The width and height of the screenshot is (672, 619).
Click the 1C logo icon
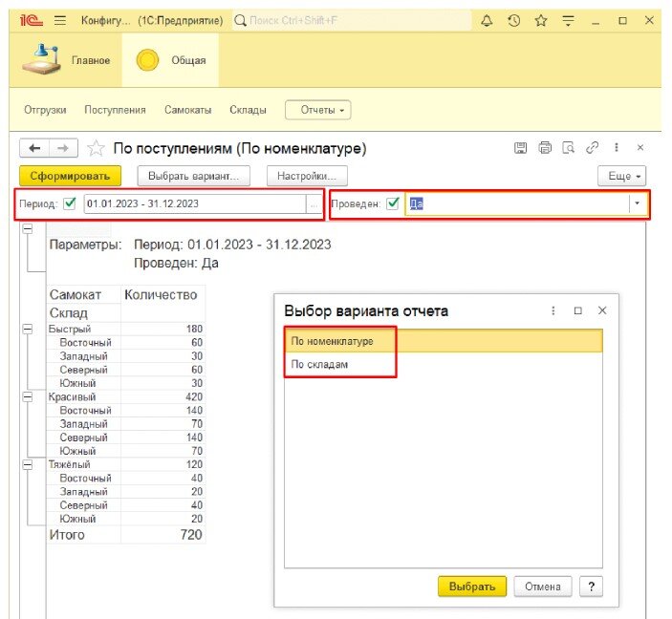pyautogui.click(x=32, y=20)
